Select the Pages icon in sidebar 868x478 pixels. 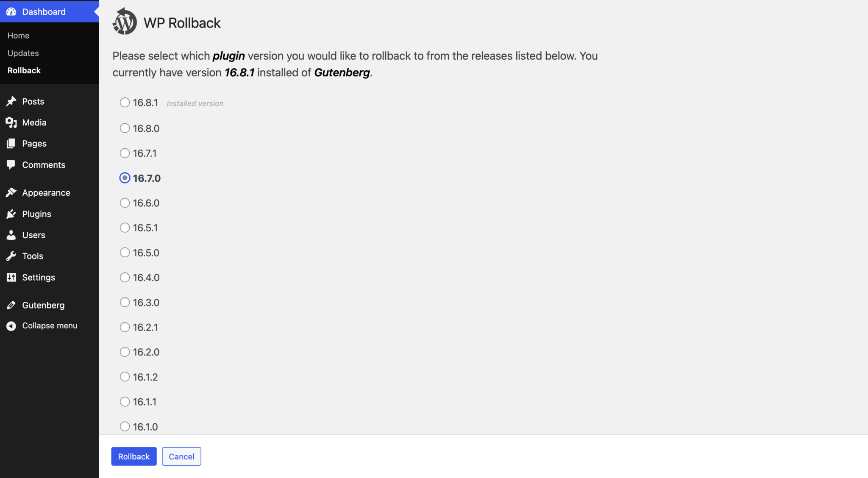tap(11, 143)
